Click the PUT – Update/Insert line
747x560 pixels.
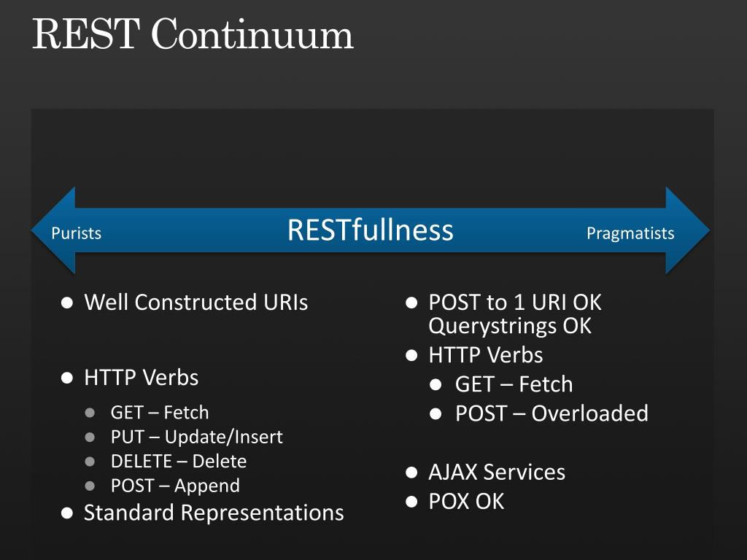pos(197,437)
